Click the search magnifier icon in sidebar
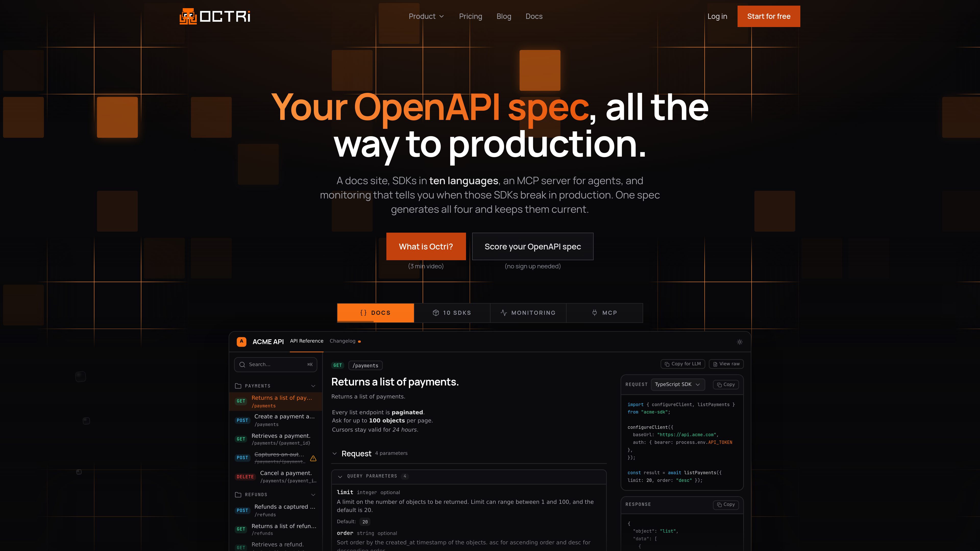 (x=242, y=364)
